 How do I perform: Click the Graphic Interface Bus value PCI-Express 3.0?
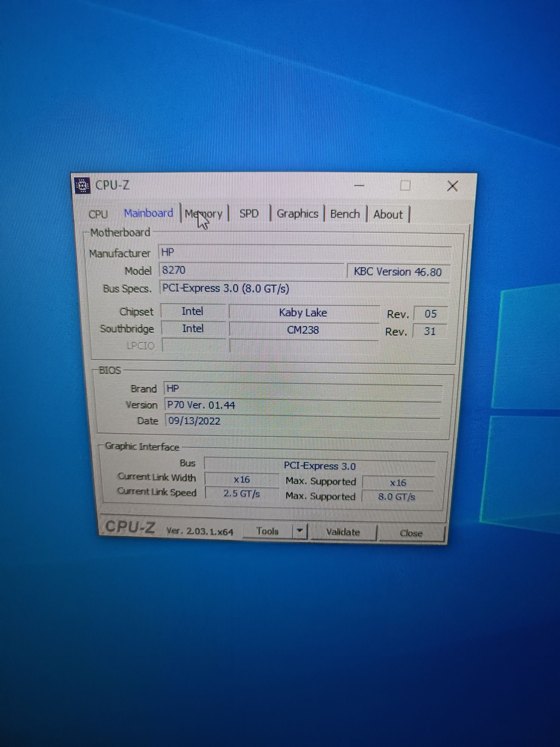point(320,466)
